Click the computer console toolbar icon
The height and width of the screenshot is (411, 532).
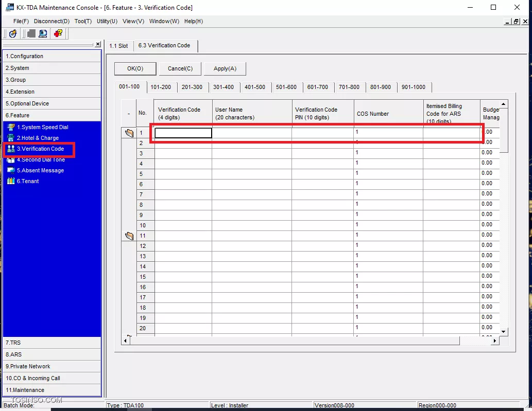(x=43, y=33)
